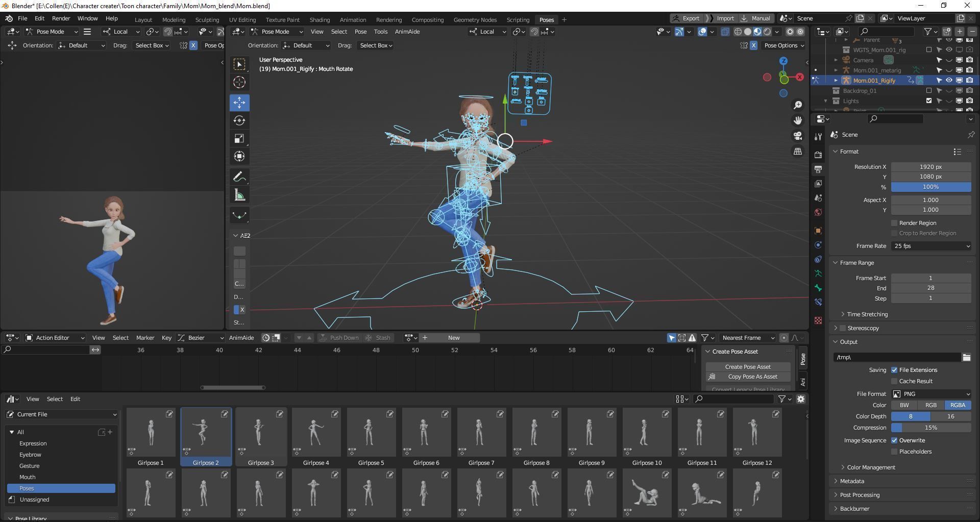Enable the Stereoscopy checkbox
The height and width of the screenshot is (522, 980).
pos(843,328)
